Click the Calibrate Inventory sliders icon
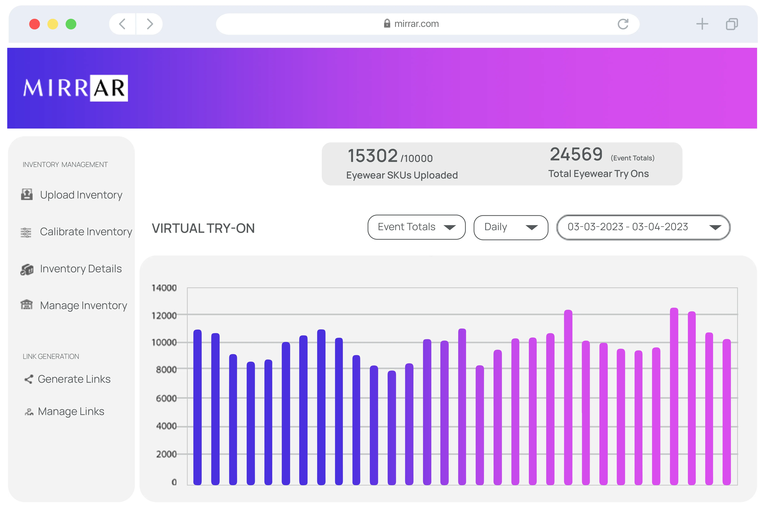 (26, 232)
